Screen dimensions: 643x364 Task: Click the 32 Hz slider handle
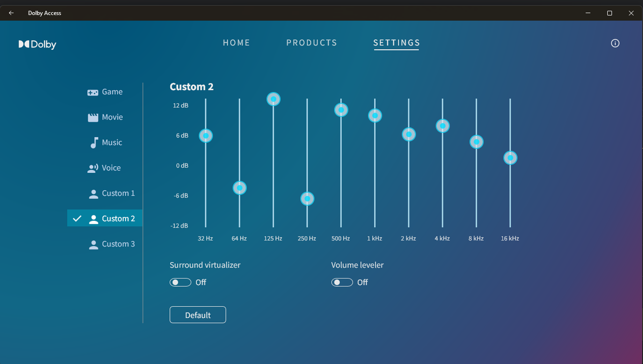tap(205, 136)
